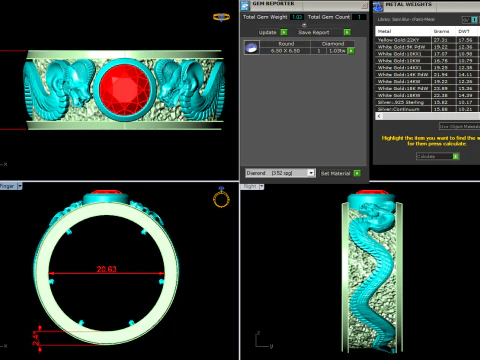Collapse the small arrow under Total Gem Weight

click(304, 25)
